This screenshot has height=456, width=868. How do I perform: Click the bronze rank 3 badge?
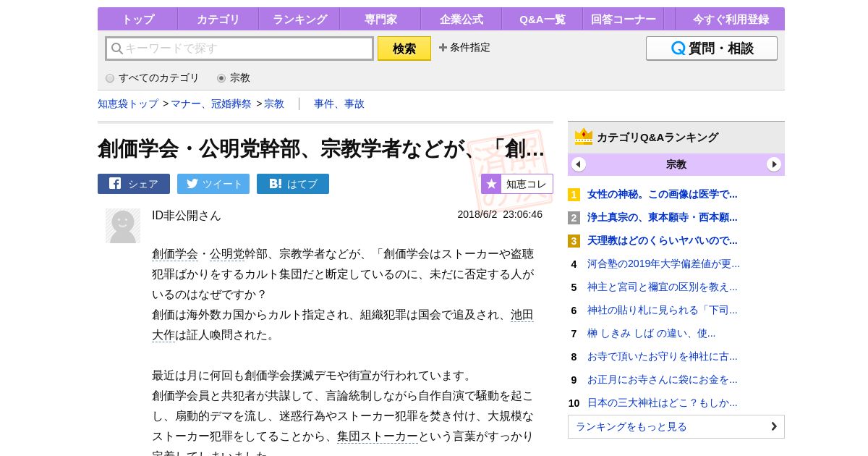[x=574, y=241]
